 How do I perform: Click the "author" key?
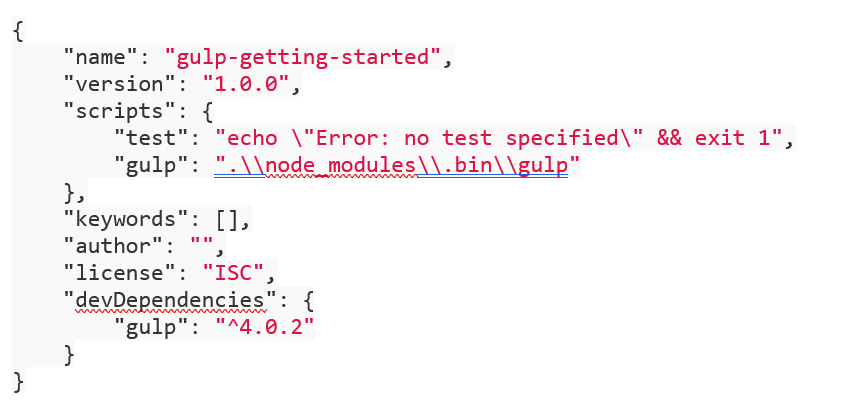tap(114, 246)
